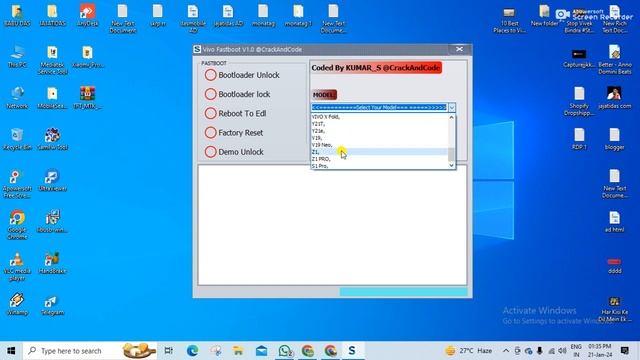This screenshot has width=640, height=360.
Task: Close the Vivo Fastboot window
Action: 460,49
